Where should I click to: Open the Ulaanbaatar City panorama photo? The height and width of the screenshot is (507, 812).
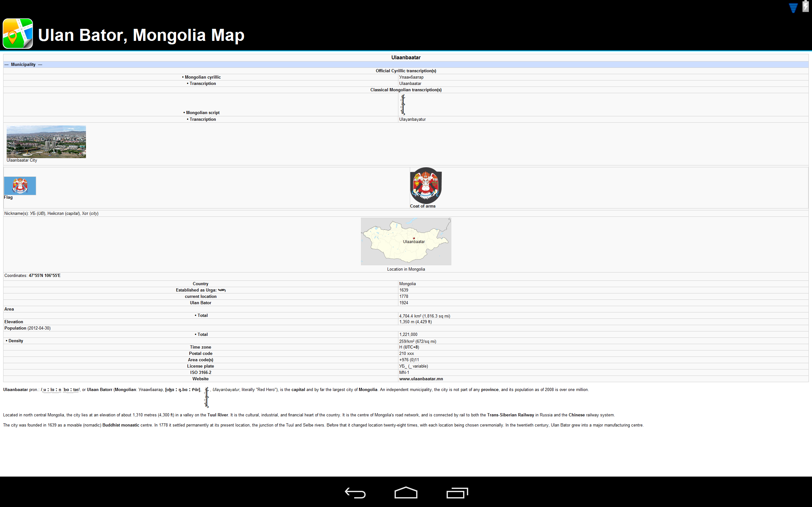pyautogui.click(x=46, y=142)
